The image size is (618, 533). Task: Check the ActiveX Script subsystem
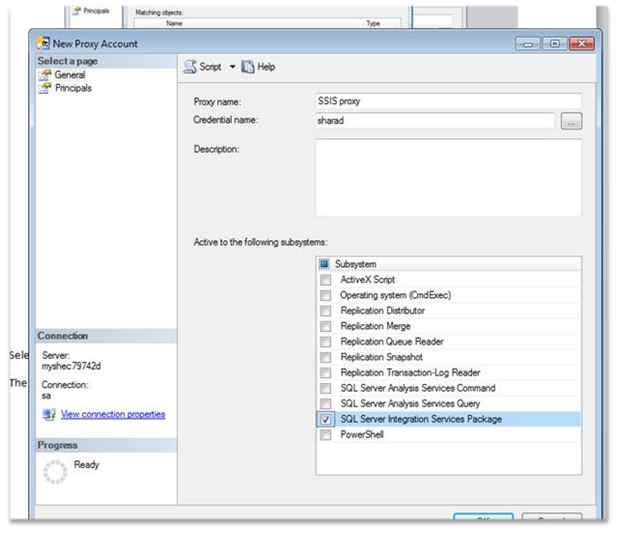325,280
